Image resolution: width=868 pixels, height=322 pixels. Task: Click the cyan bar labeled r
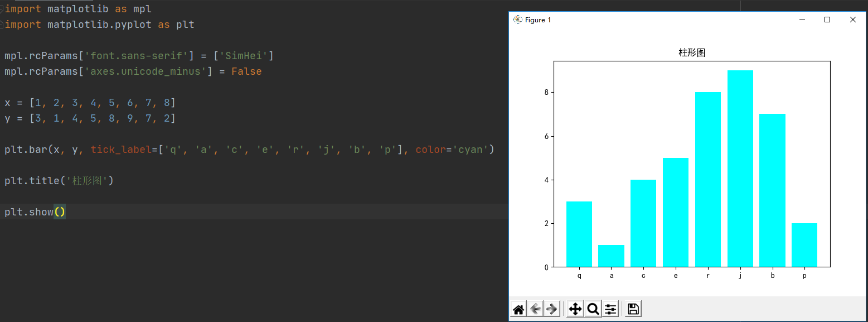coord(708,180)
